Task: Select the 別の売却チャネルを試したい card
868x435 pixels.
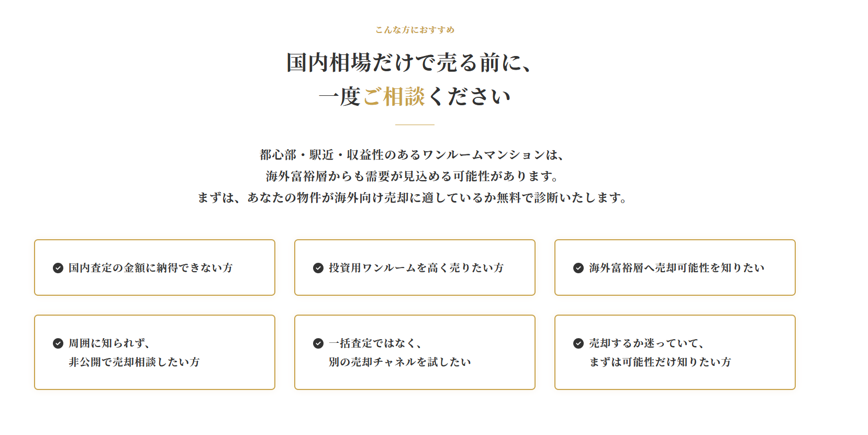Action: [415, 352]
